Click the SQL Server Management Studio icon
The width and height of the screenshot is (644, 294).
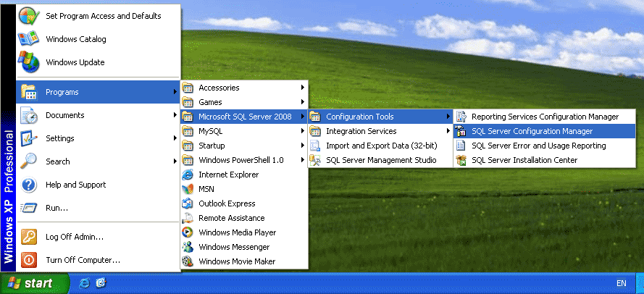coord(315,160)
